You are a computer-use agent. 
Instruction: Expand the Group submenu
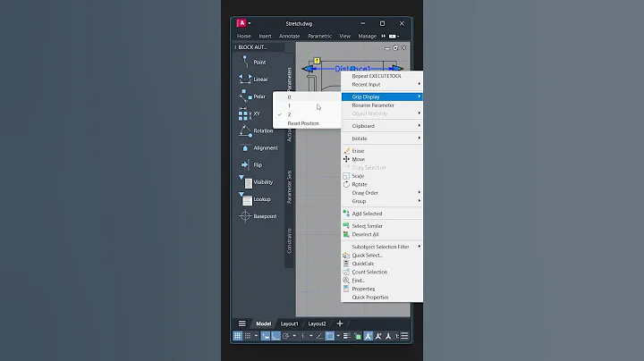point(382,201)
